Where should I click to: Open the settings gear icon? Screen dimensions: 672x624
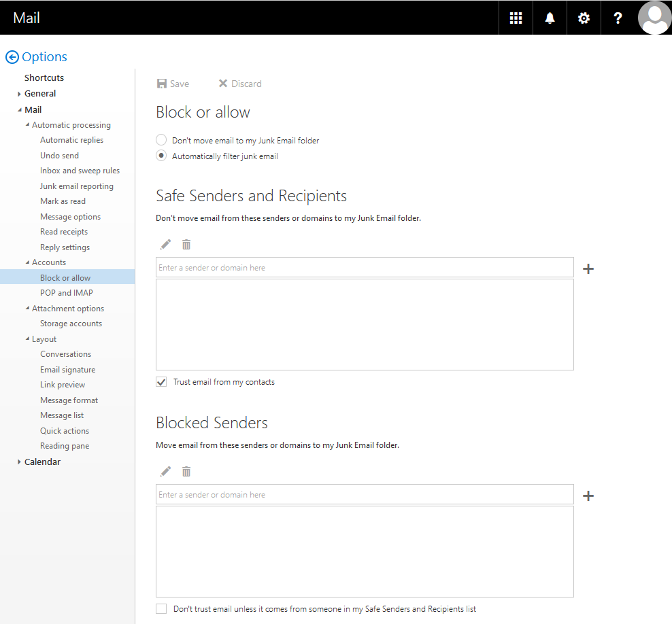(x=584, y=18)
